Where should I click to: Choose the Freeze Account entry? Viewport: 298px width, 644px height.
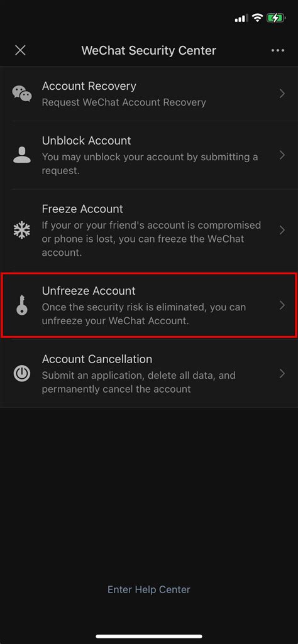point(149,230)
